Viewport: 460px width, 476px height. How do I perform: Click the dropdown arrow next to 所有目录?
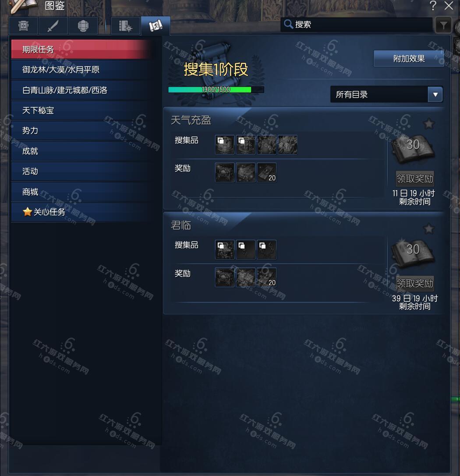tap(435, 94)
